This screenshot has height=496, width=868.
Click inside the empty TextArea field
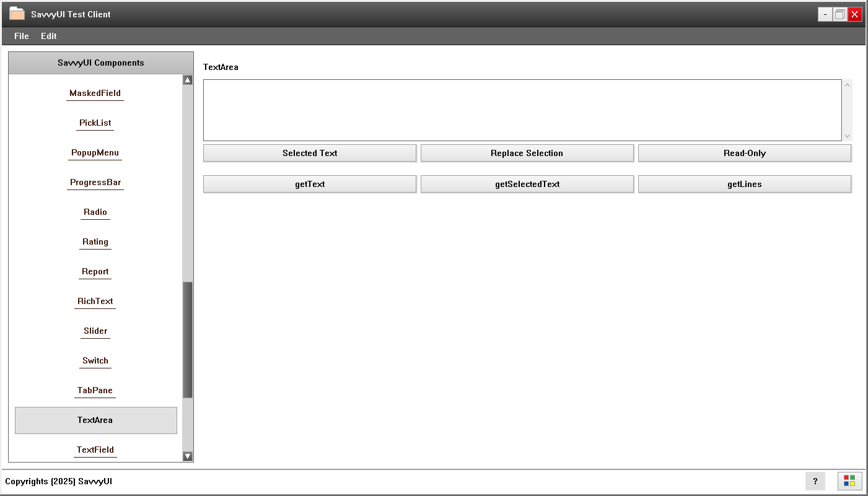520,110
